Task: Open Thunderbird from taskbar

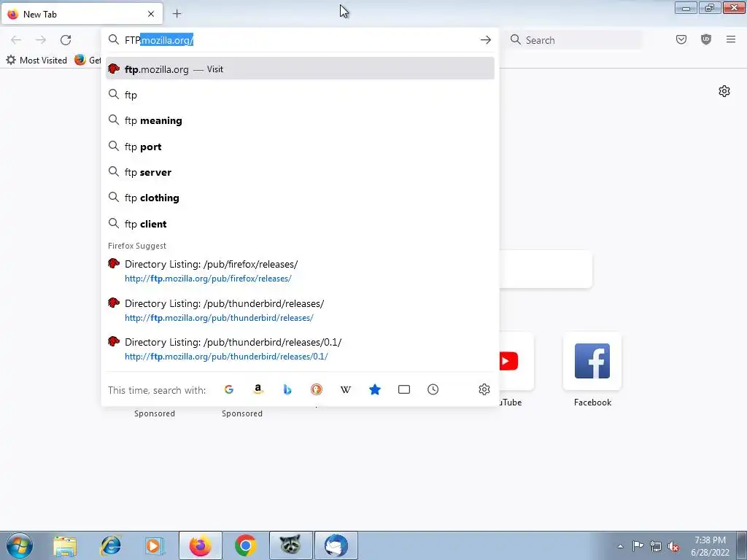Action: tap(336, 545)
